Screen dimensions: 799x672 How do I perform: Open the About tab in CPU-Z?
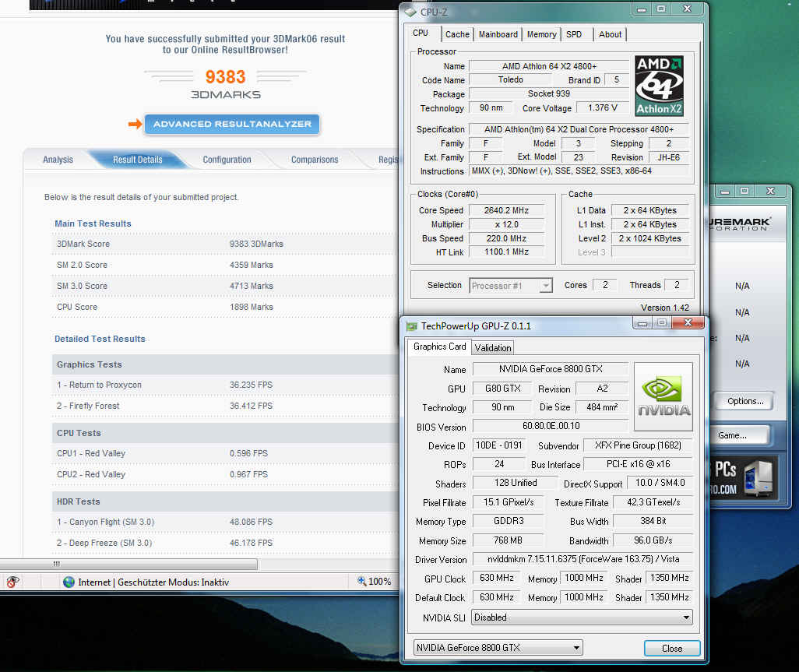pyautogui.click(x=610, y=34)
